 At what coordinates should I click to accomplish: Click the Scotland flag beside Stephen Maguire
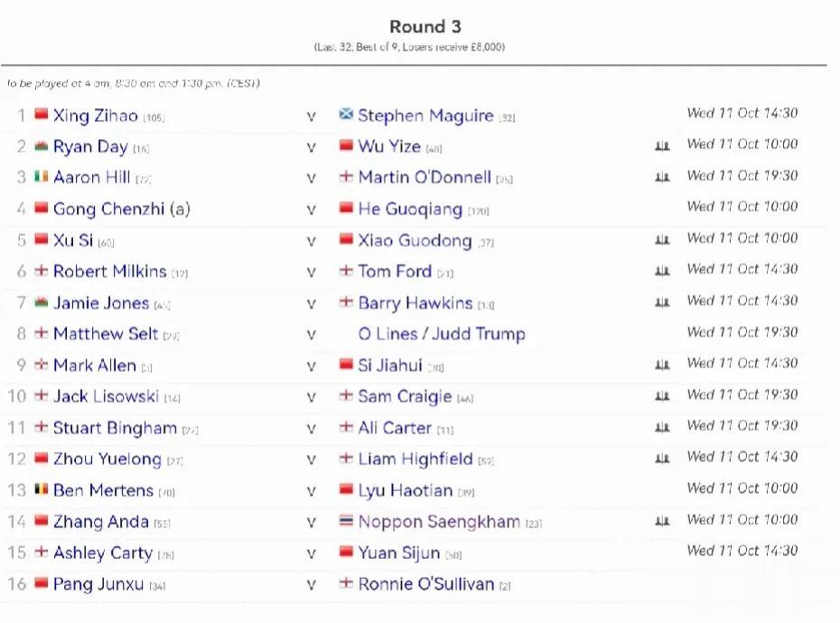[346, 114]
